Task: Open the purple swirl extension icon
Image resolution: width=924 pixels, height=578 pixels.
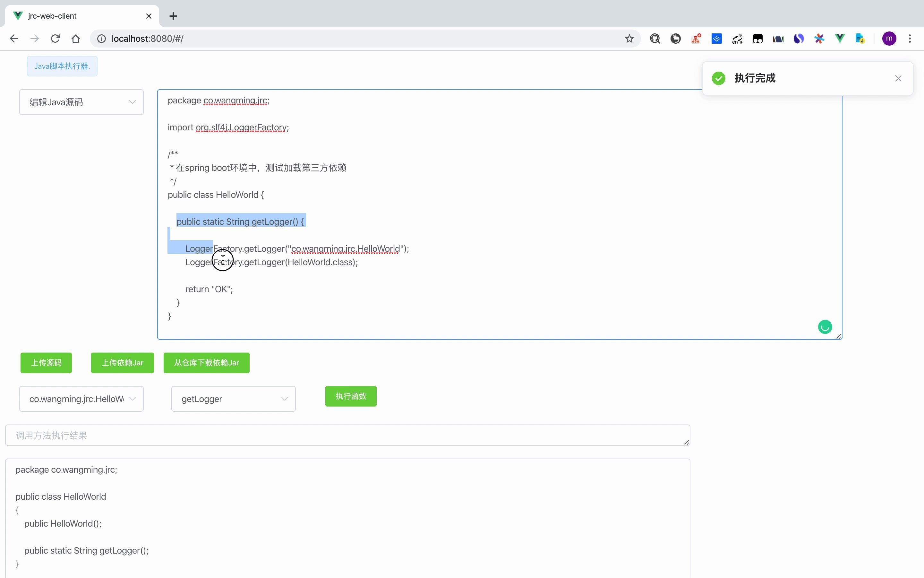Action: (x=799, y=39)
